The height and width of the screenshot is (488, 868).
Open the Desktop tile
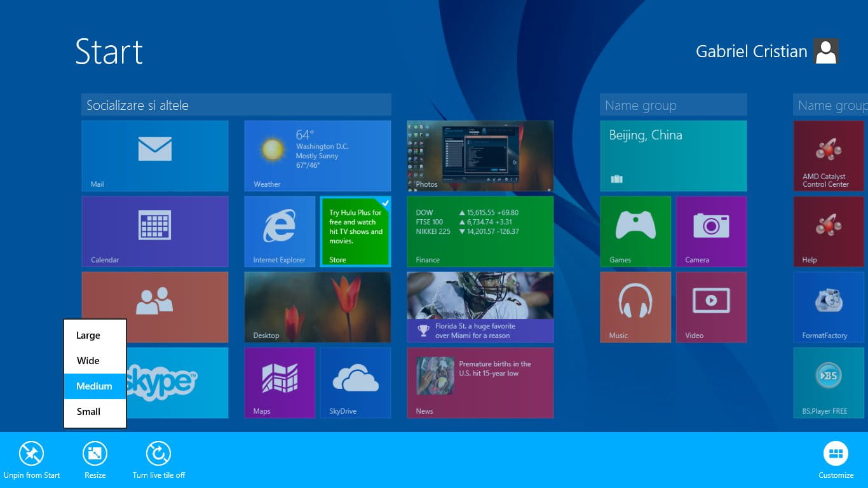[318, 307]
